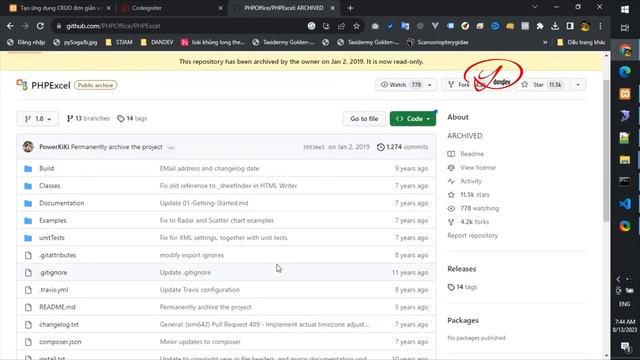
Task: Click the address bar URL
Action: tap(113, 26)
